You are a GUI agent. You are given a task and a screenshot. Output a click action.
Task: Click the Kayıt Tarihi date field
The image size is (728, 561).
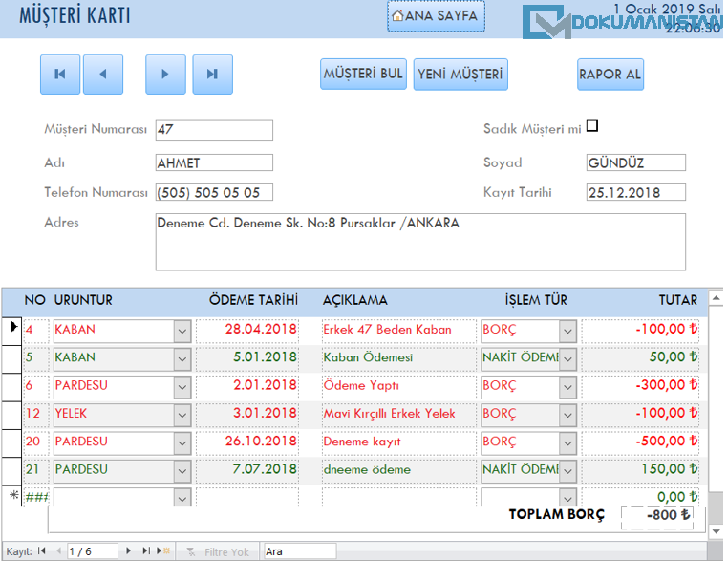click(x=635, y=192)
